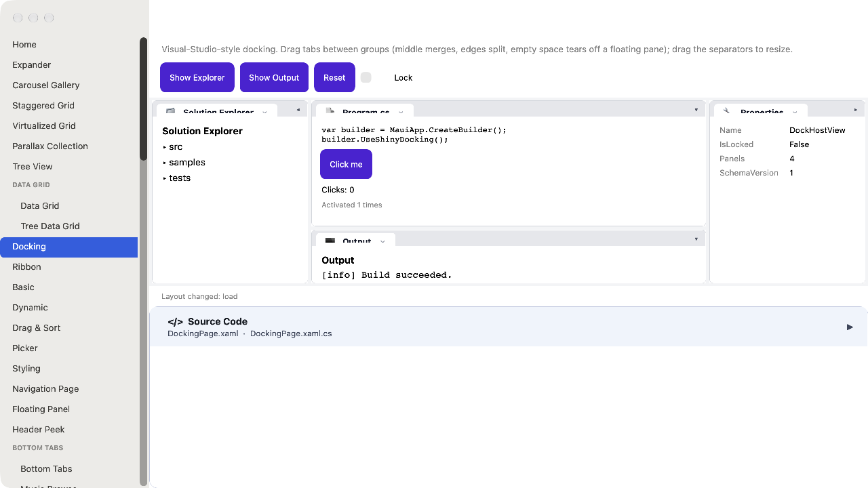Open the Output tab chevron menu

(x=382, y=241)
